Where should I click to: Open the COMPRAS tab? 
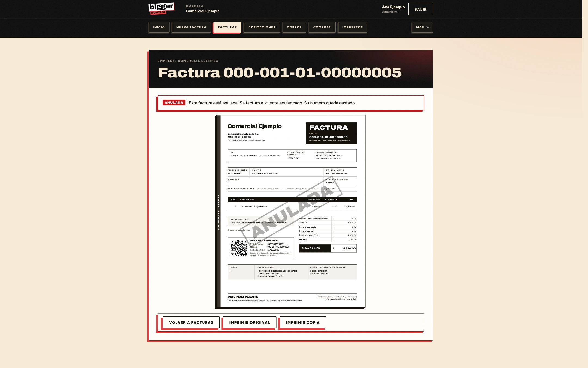pos(322,27)
